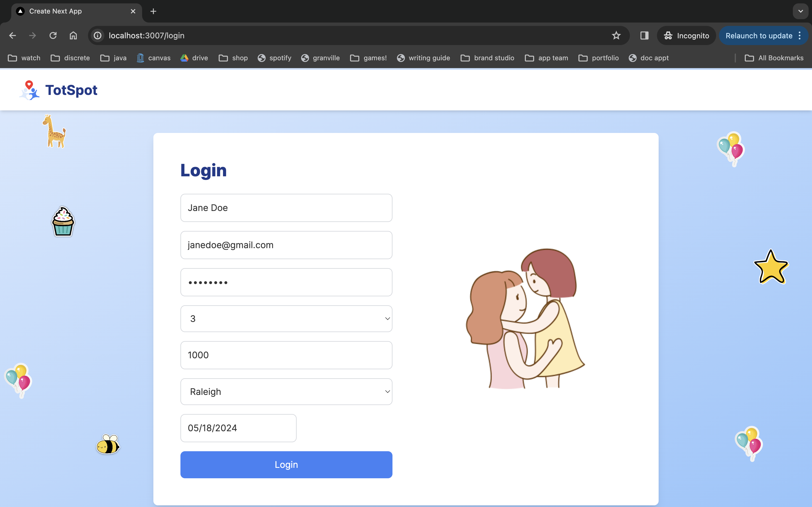Open the browser side panel icon
Image resolution: width=812 pixels, height=507 pixels.
click(x=644, y=35)
